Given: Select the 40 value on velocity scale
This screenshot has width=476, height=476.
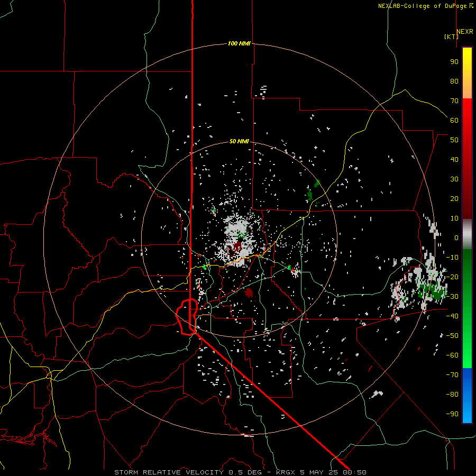Looking at the screenshot, I should 454,159.
